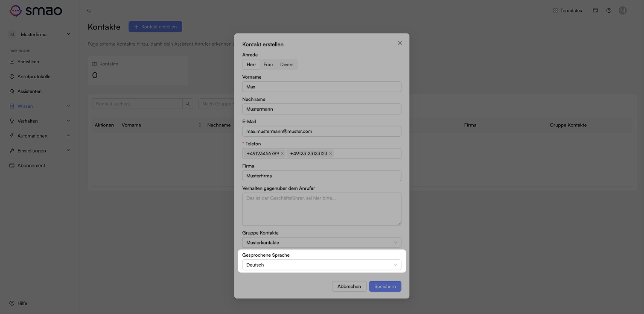The height and width of the screenshot is (314, 644).
Task: Select Herr salutation
Action: tap(251, 65)
